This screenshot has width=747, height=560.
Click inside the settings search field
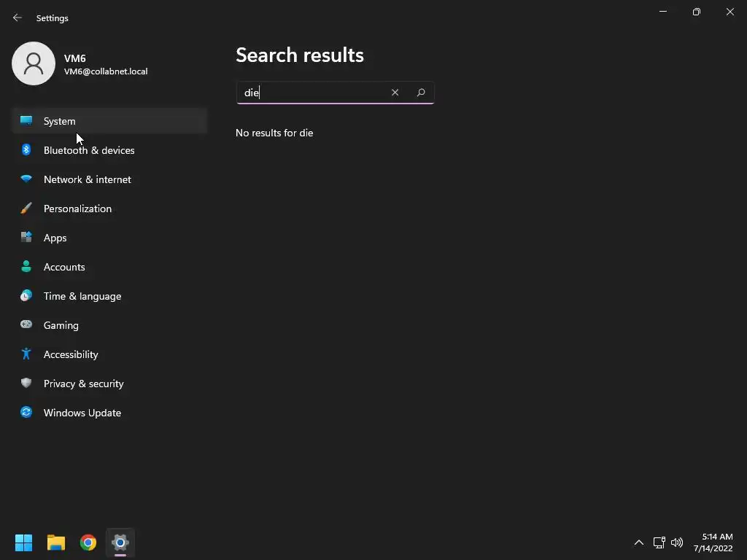(314, 93)
